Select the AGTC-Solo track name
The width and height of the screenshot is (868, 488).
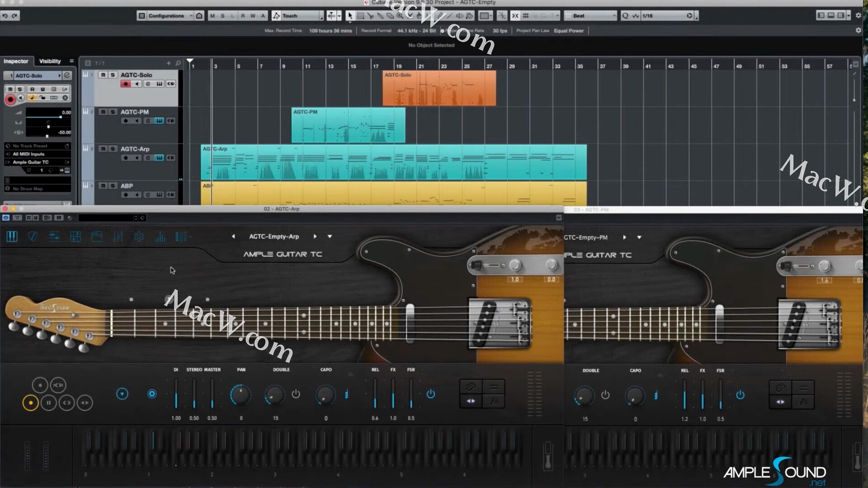pyautogui.click(x=136, y=75)
